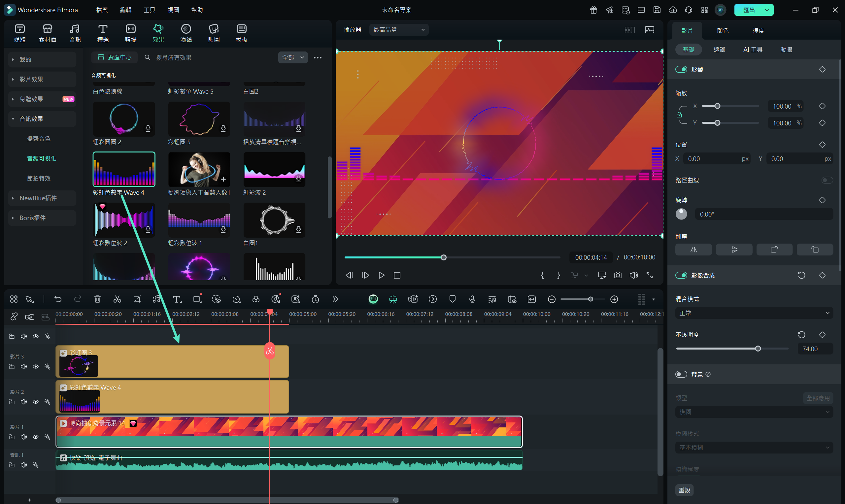The image size is (845, 504).
Task: Mute the 音訊 1 track
Action: tap(23, 465)
